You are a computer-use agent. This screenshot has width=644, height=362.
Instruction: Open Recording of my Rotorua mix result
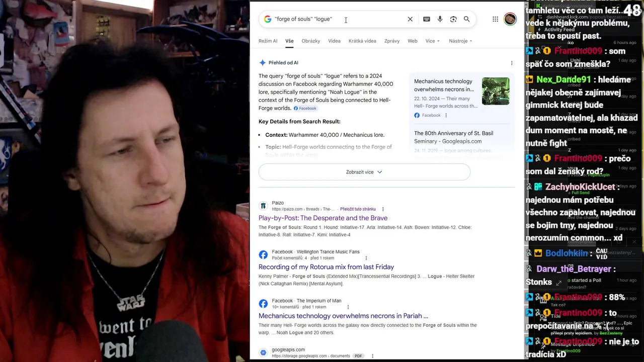pyautogui.click(x=326, y=267)
